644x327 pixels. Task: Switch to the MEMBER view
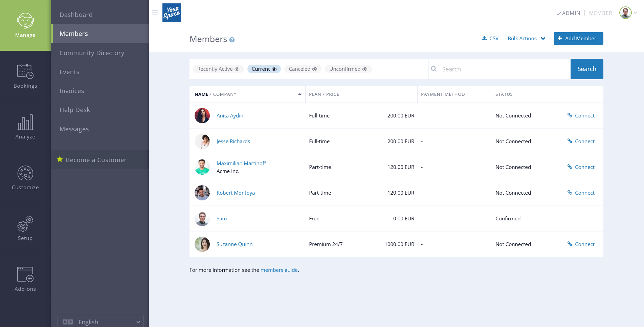[x=600, y=13]
